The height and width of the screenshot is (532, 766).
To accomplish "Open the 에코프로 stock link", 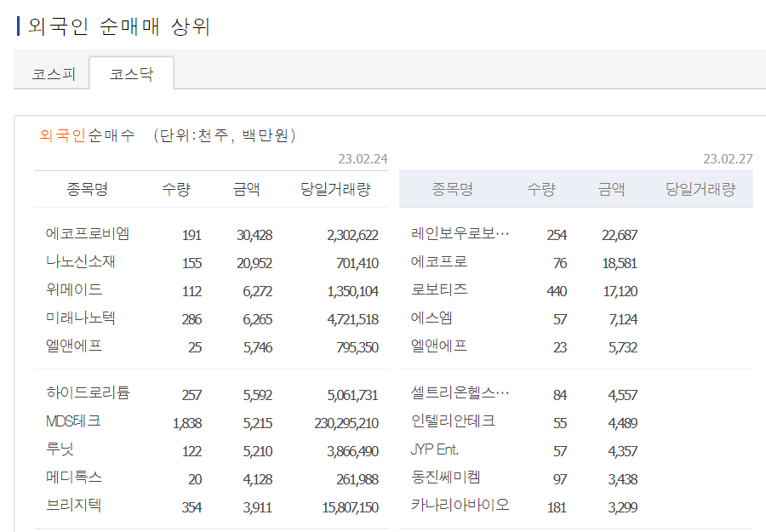I will (438, 262).
